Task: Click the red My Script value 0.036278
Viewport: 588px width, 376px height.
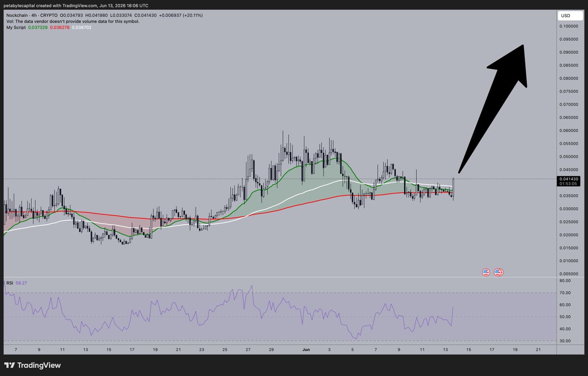Action: pyautogui.click(x=59, y=27)
